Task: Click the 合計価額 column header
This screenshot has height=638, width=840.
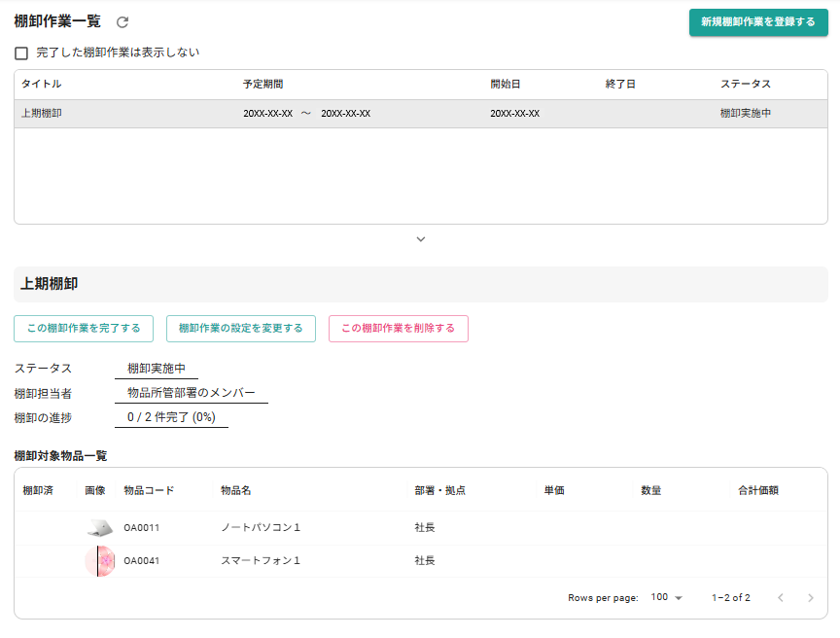Action: (758, 490)
